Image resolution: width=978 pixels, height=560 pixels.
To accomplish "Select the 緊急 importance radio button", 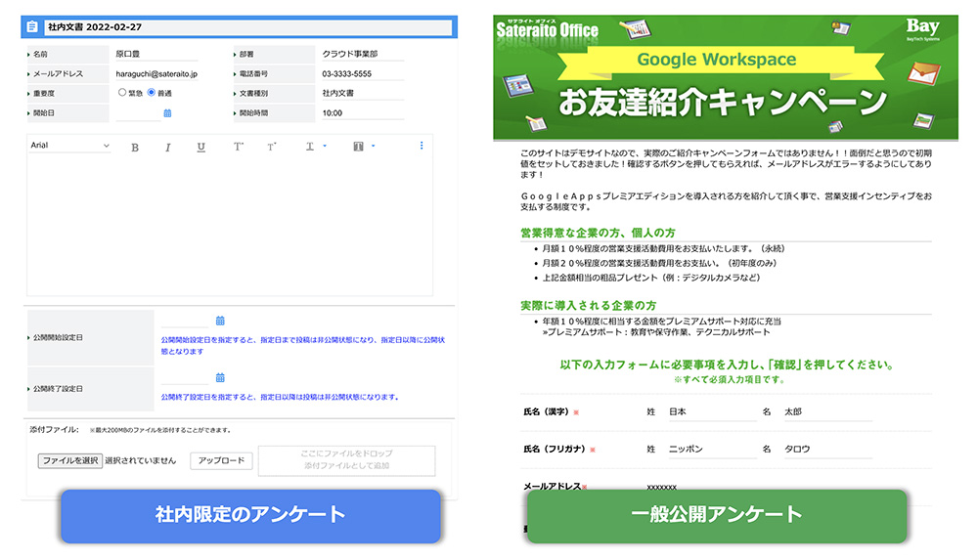I will pos(122,93).
